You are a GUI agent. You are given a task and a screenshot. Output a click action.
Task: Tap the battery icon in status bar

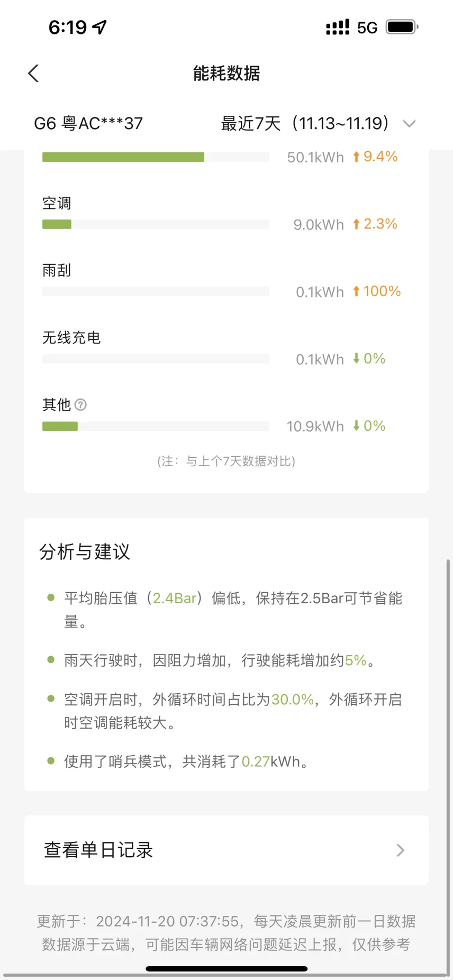pos(402,27)
